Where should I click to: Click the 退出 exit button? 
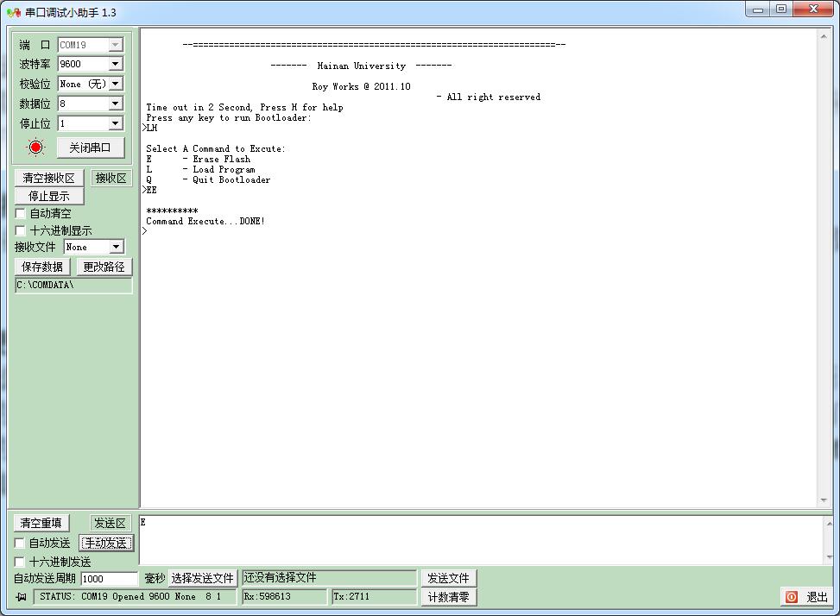coord(806,597)
